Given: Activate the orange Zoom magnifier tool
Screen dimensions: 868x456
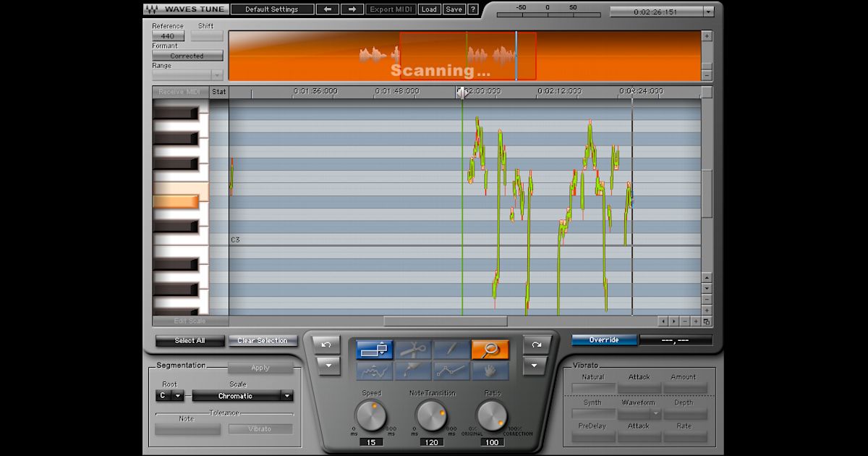Looking at the screenshot, I should pos(490,348).
